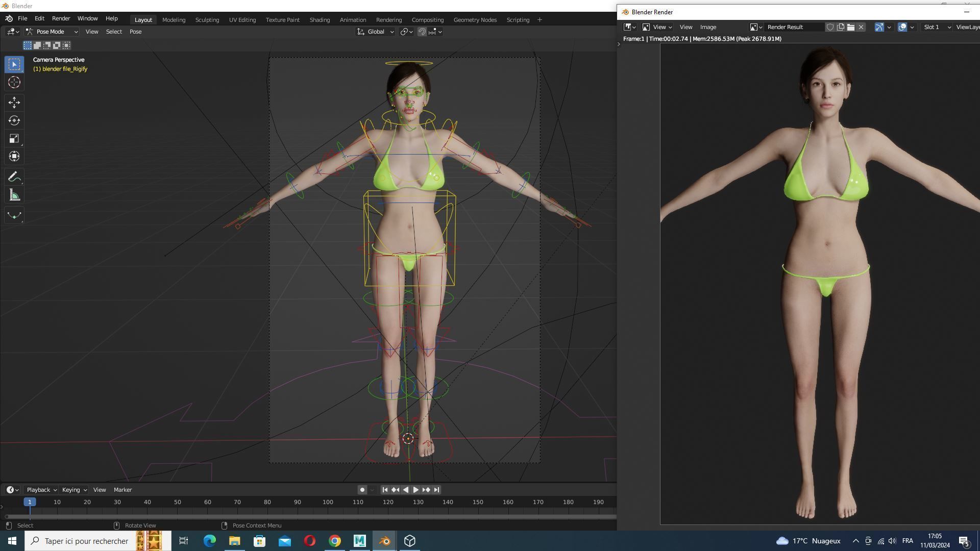Jump to timeline end endpoint

436,490
